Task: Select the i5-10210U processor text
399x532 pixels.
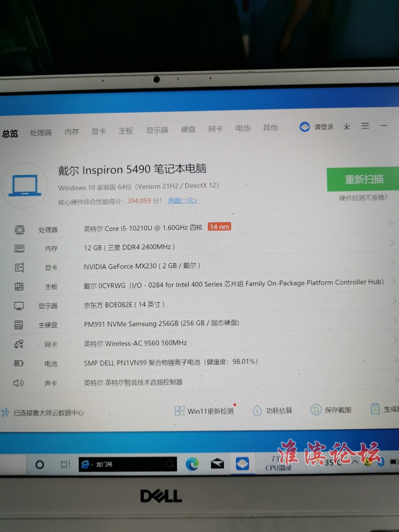Action: (143, 228)
